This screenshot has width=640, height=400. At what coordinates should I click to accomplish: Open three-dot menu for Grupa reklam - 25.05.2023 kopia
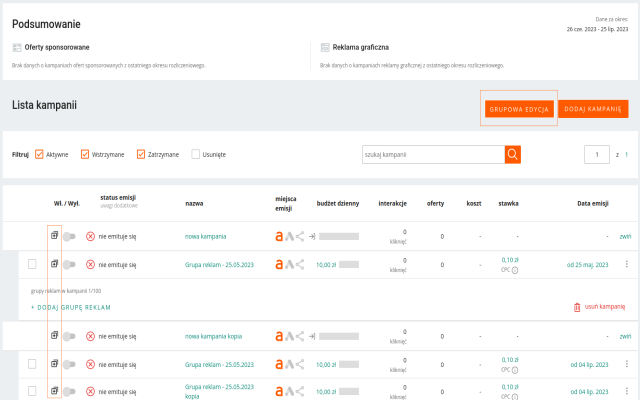click(627, 391)
